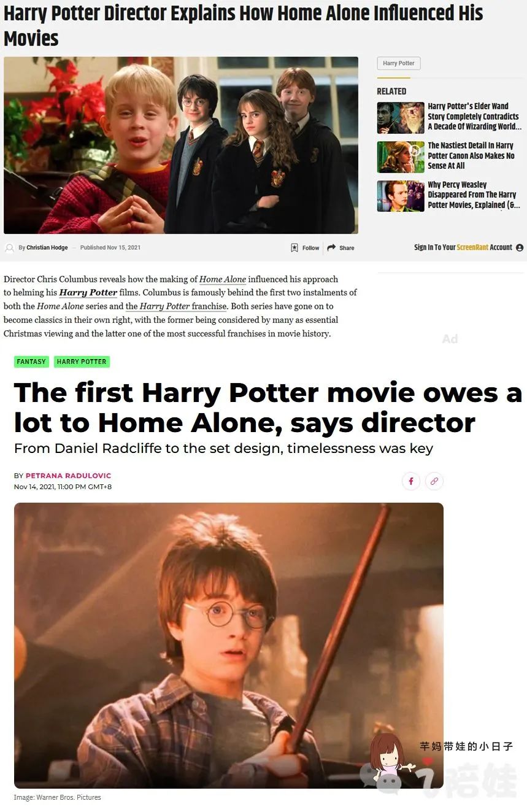
Task: Click the Follow bookmark icon
Action: 294,248
